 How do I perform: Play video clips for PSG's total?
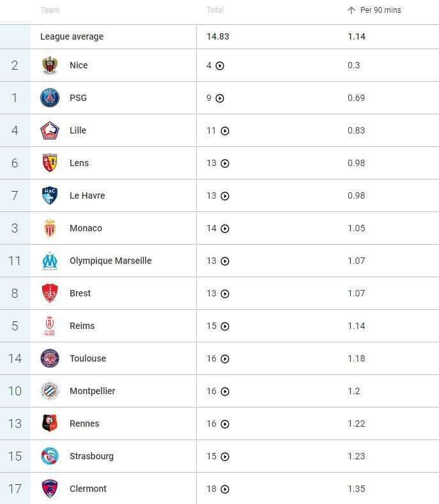pyautogui.click(x=220, y=98)
